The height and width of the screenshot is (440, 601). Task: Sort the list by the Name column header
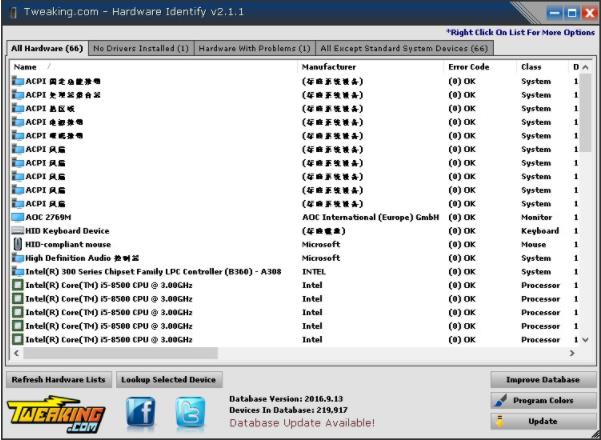coord(150,67)
